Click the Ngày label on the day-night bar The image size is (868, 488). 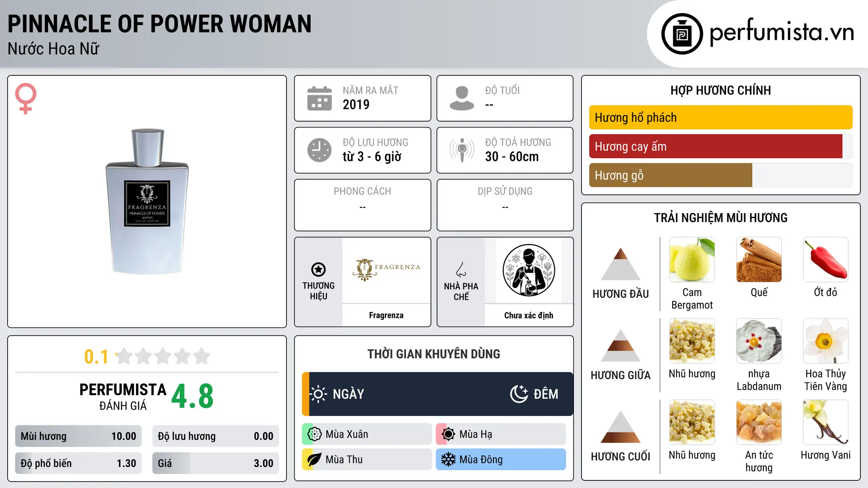(348, 394)
